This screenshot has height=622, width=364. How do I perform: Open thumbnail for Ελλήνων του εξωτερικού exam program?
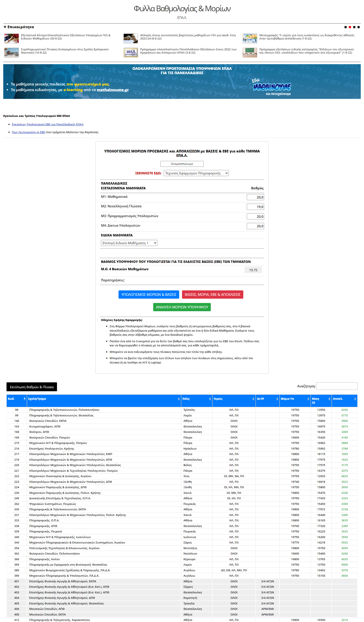pyautogui.click(x=250, y=52)
